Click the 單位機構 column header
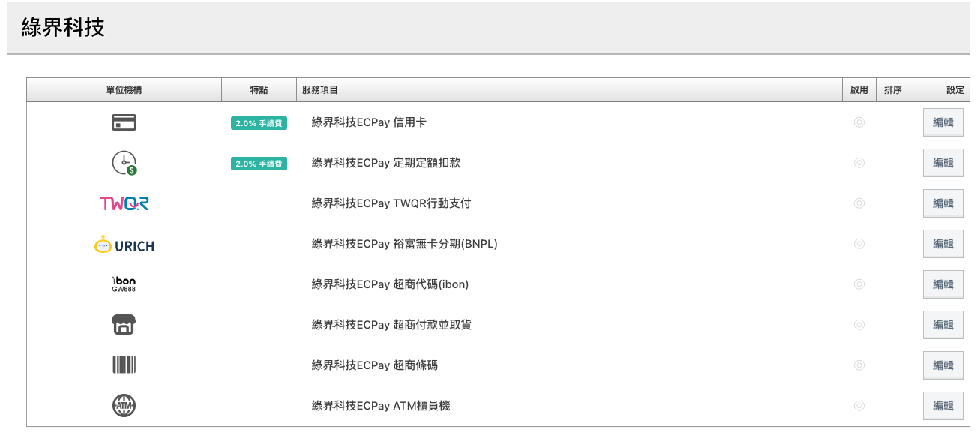This screenshot has width=980, height=433. point(124,90)
